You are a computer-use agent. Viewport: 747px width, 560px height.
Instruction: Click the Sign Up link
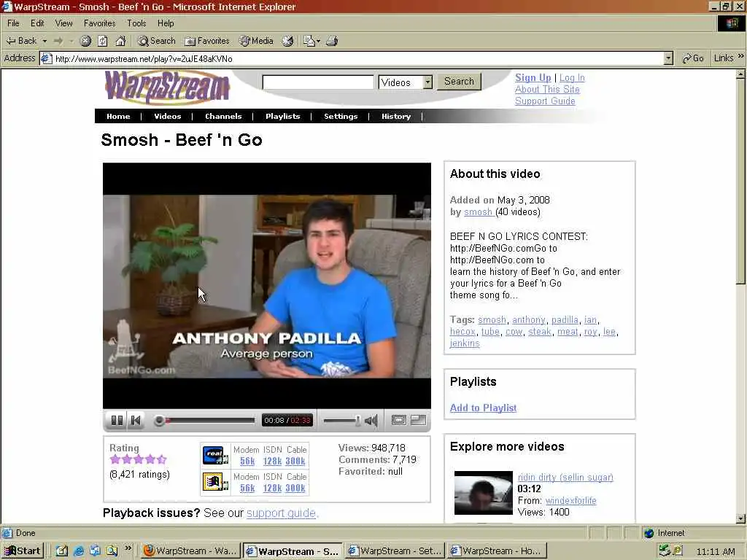(533, 77)
